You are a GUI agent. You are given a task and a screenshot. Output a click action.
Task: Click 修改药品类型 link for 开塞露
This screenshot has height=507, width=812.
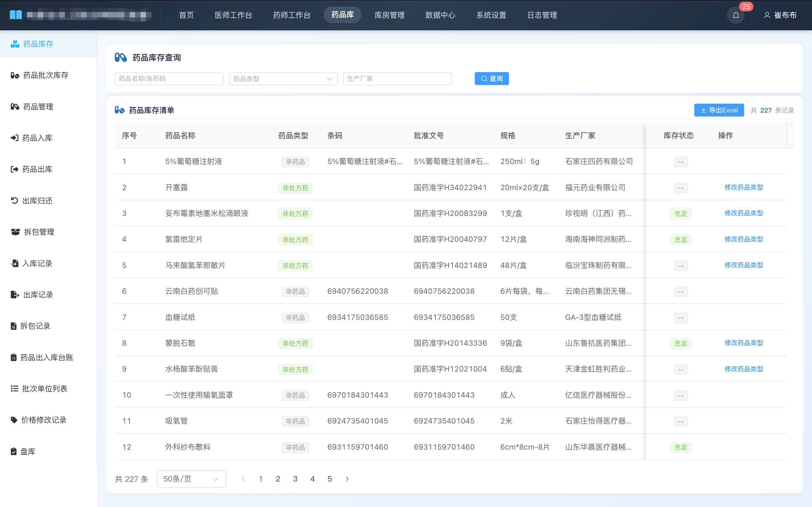[743, 187]
